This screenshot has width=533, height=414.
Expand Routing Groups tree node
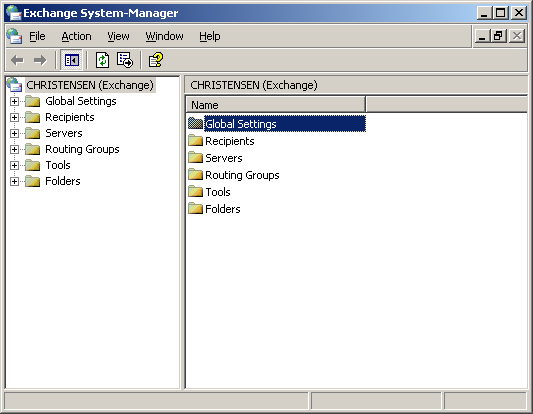(14, 149)
